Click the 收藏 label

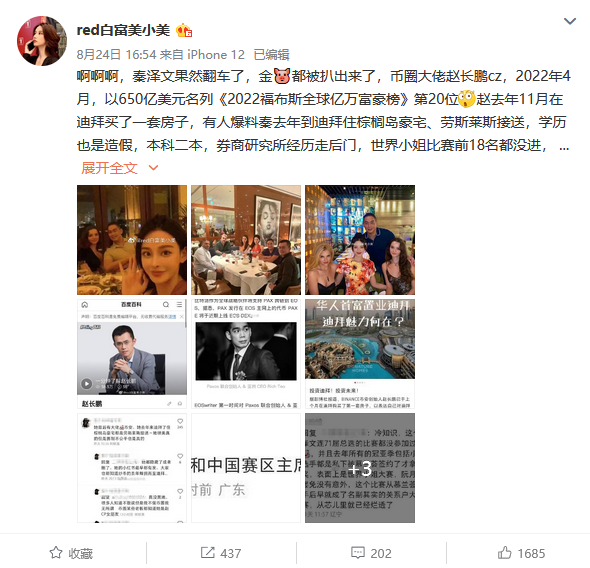pyautogui.click(x=81, y=553)
